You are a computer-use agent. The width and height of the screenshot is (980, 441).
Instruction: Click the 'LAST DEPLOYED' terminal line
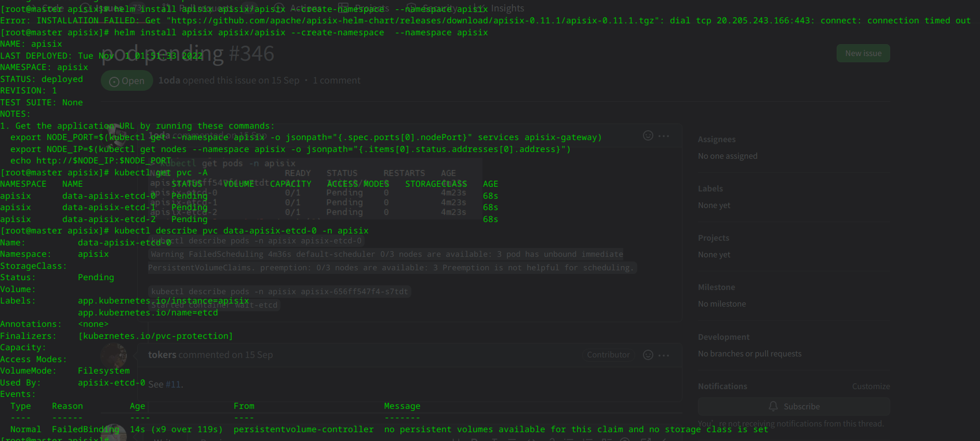(101, 56)
